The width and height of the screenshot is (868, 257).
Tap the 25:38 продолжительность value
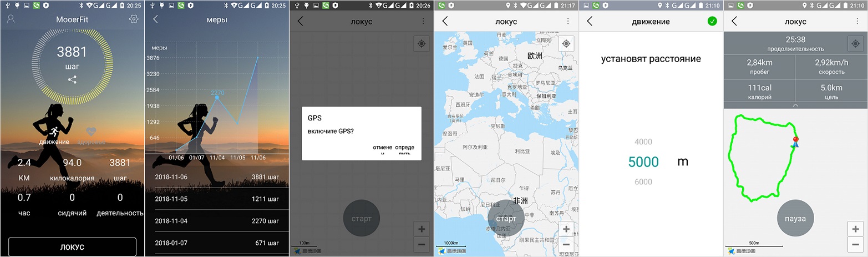tap(795, 39)
